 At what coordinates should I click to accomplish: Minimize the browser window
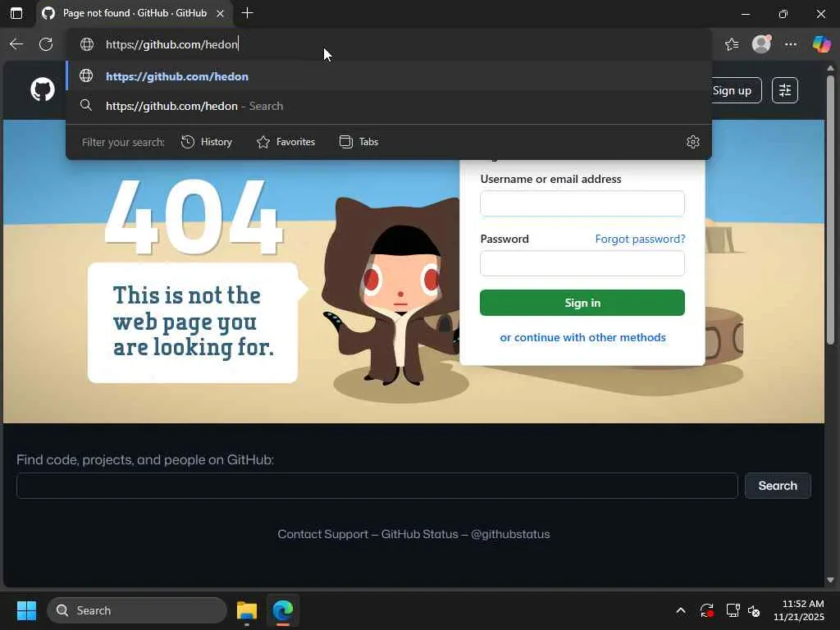pos(745,14)
